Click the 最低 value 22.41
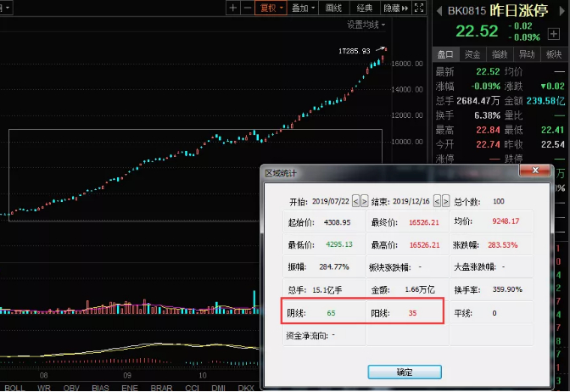 (x=552, y=130)
